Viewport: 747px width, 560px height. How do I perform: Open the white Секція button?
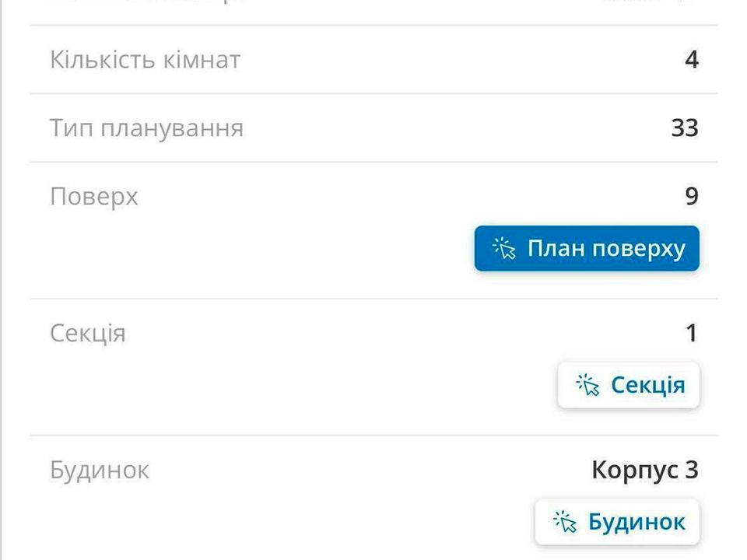pyautogui.click(x=629, y=385)
